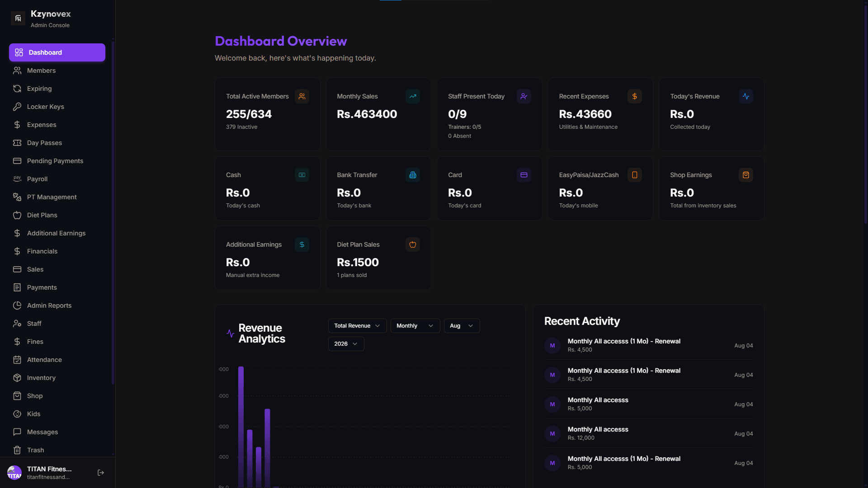The width and height of the screenshot is (868, 488).
Task: Click the logout icon beside TITAN Fitness
Action: pyautogui.click(x=101, y=473)
